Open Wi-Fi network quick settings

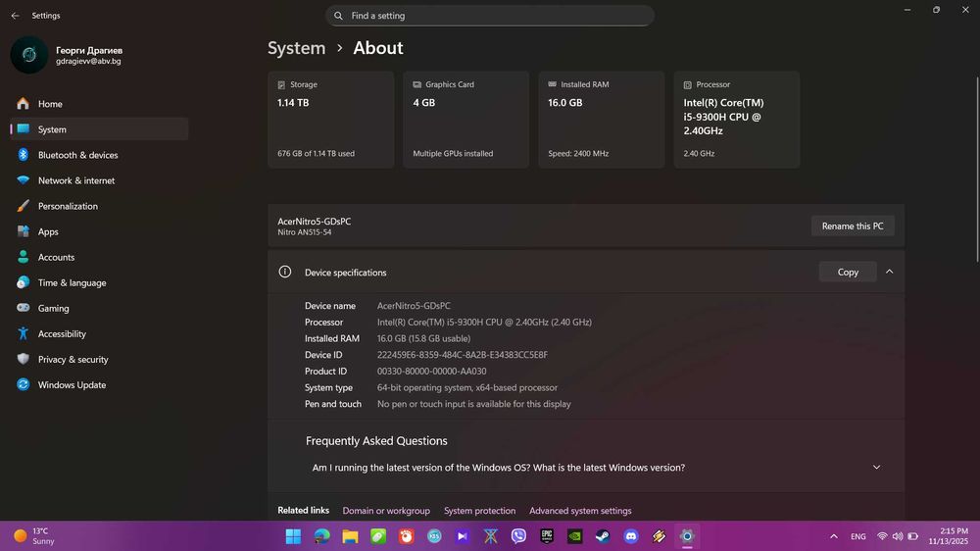point(882,536)
